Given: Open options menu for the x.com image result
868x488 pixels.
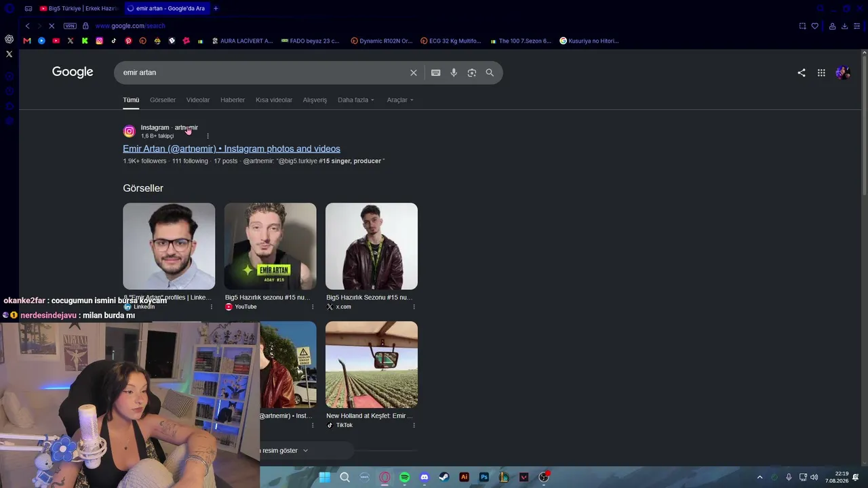Looking at the screenshot, I should pyautogui.click(x=414, y=307).
